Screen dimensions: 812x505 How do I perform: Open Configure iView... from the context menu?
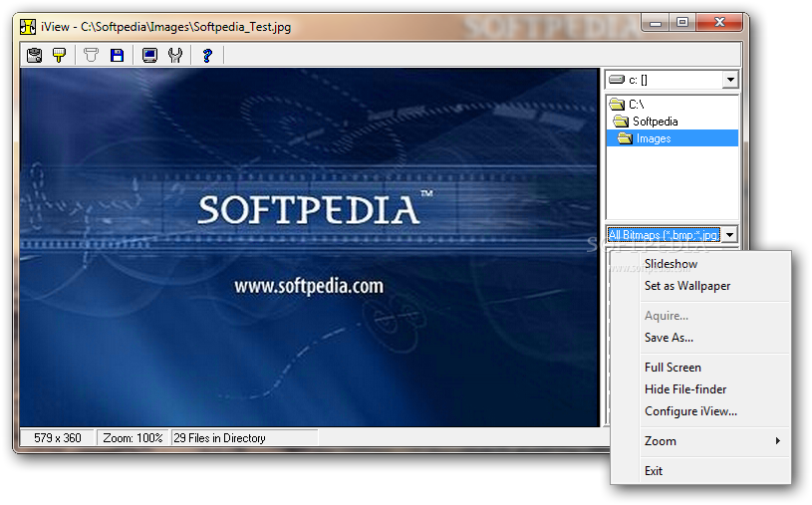(690, 411)
